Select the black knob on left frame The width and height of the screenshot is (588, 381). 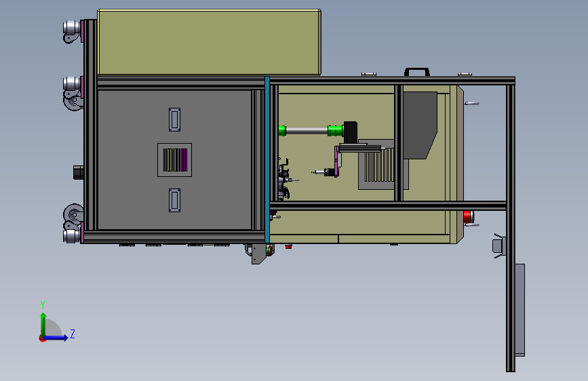coord(79,172)
